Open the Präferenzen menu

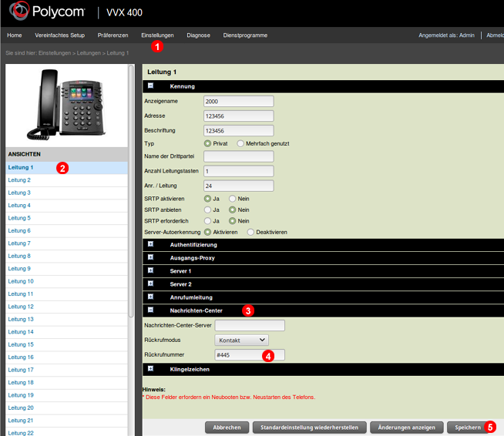(113, 35)
